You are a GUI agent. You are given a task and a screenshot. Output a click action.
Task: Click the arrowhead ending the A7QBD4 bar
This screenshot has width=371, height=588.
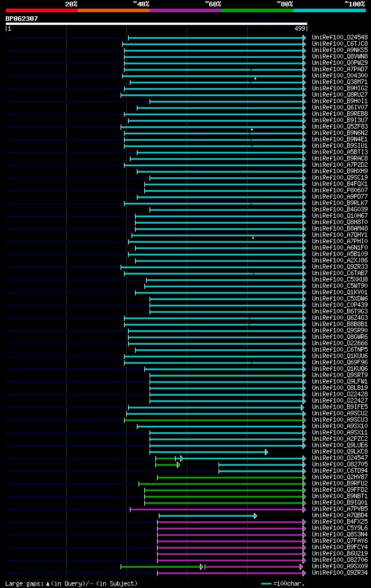[256, 516]
